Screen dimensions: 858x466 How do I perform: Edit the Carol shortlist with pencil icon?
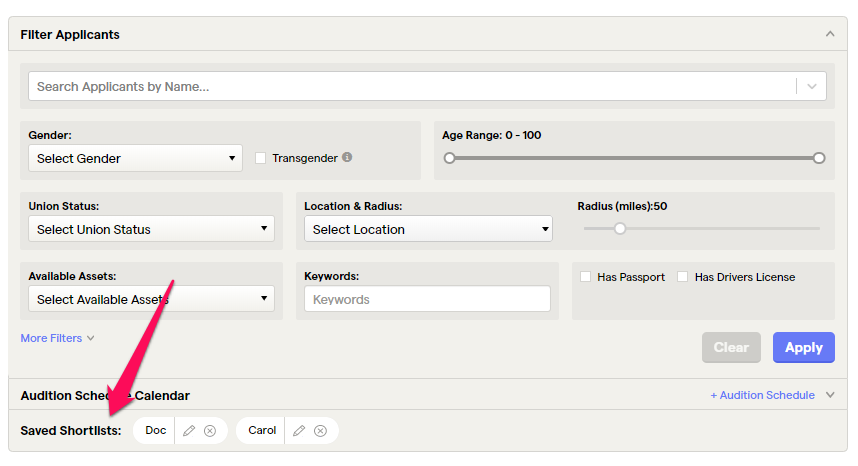[x=300, y=431]
